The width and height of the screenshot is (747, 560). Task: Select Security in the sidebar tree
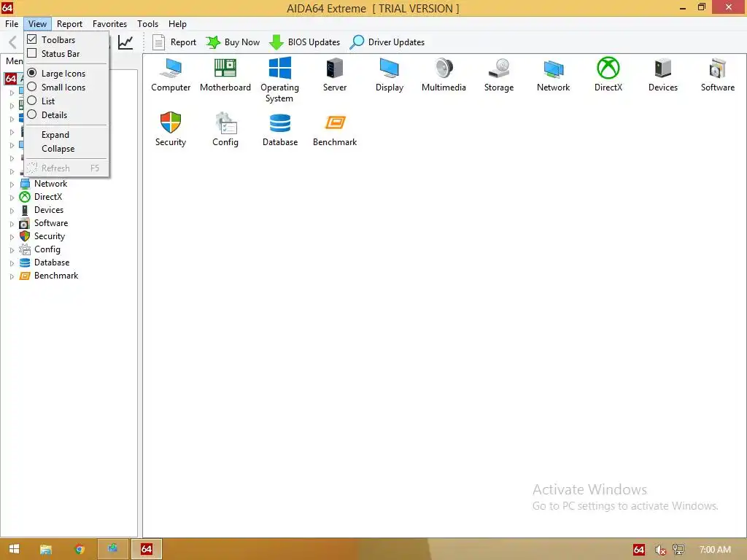point(50,236)
